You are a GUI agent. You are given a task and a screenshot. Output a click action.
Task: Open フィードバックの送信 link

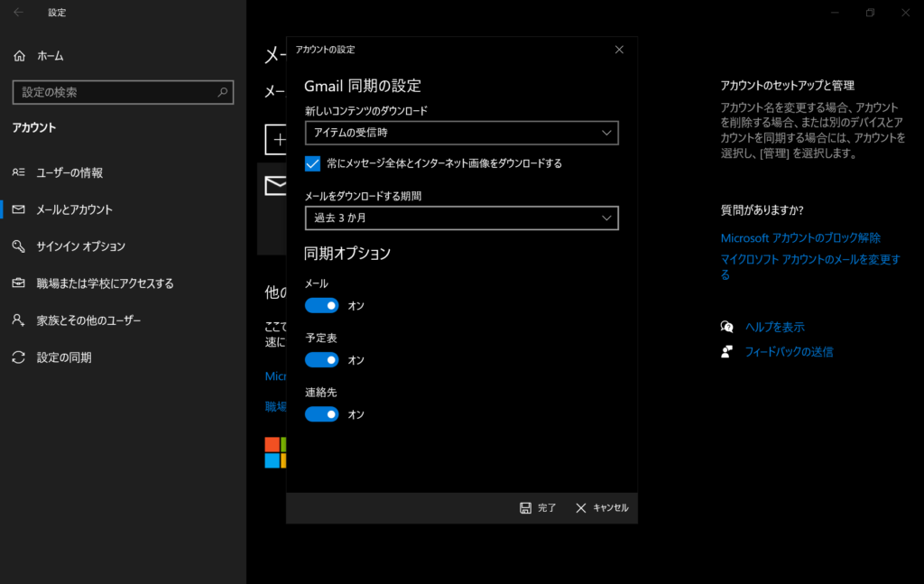[x=789, y=352]
